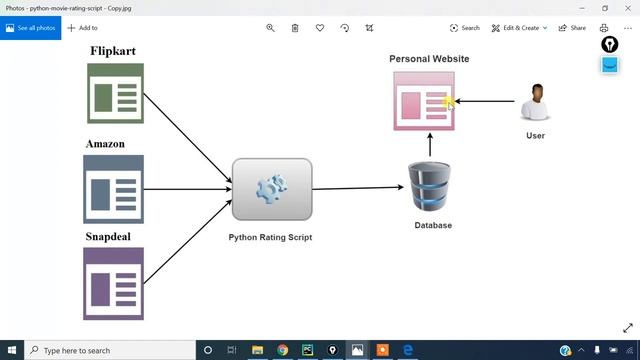Click the 'Snapdeal' heading text

click(x=108, y=237)
